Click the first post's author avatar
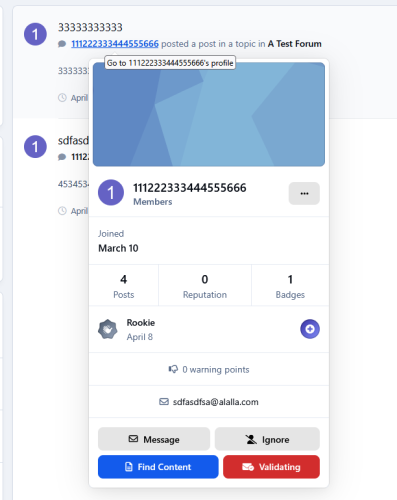The image size is (397, 500). [x=35, y=34]
